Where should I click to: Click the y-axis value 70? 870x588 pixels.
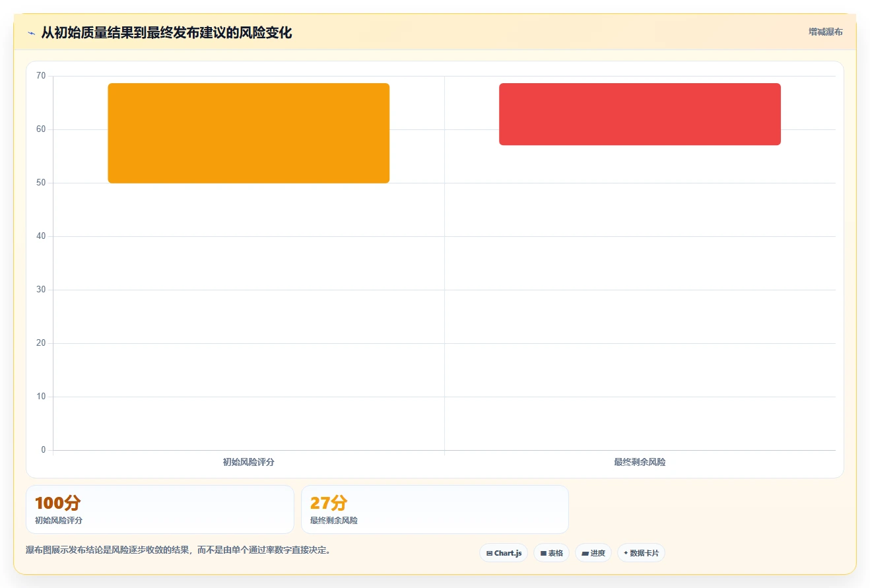(41, 76)
